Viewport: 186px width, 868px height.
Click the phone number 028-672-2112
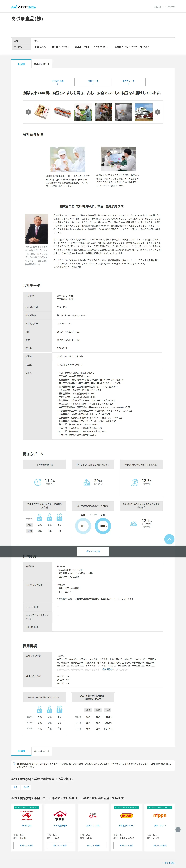(x=64, y=323)
